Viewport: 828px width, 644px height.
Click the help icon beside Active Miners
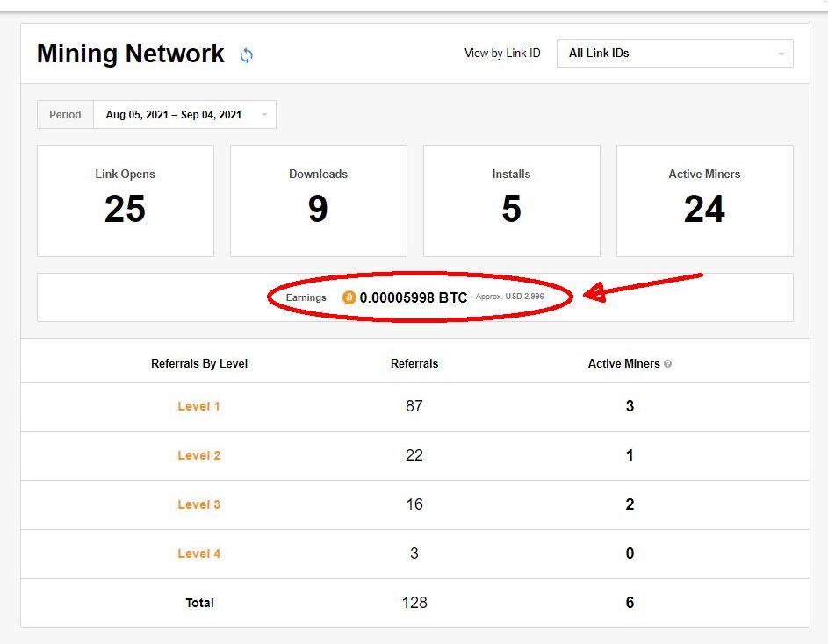(x=667, y=364)
